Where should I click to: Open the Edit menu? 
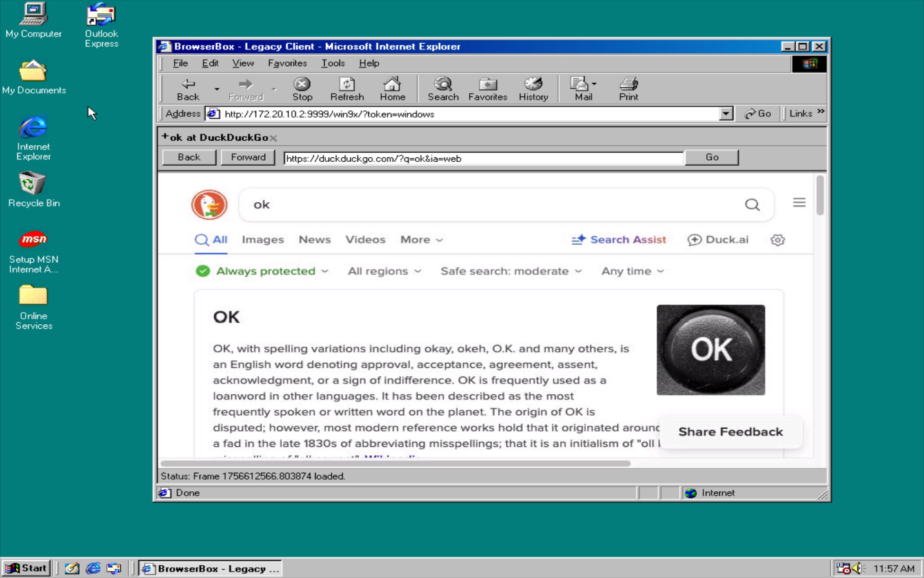210,63
